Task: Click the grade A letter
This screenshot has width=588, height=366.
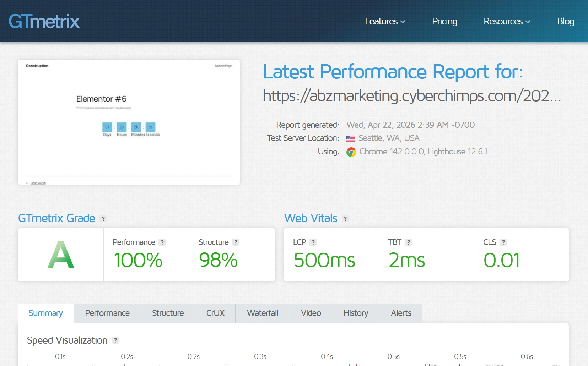Action: [x=61, y=255]
